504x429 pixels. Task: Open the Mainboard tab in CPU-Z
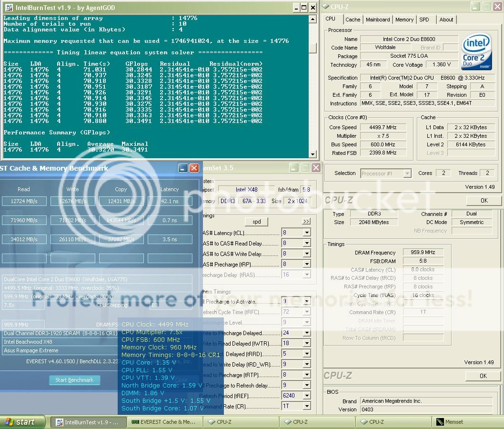click(x=378, y=20)
